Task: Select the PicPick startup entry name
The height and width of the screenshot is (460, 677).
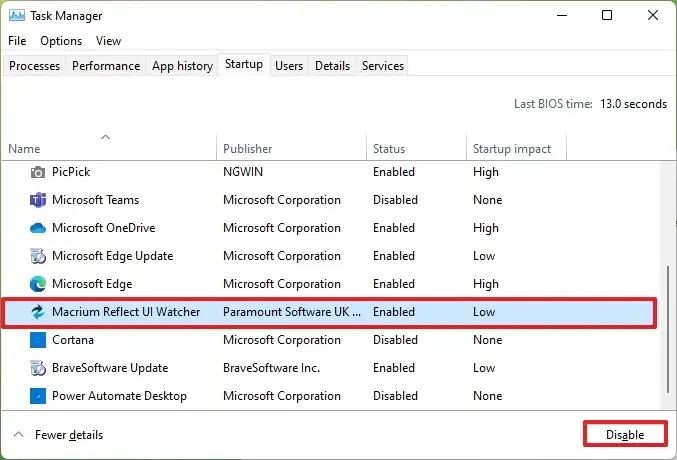Action: coord(71,172)
